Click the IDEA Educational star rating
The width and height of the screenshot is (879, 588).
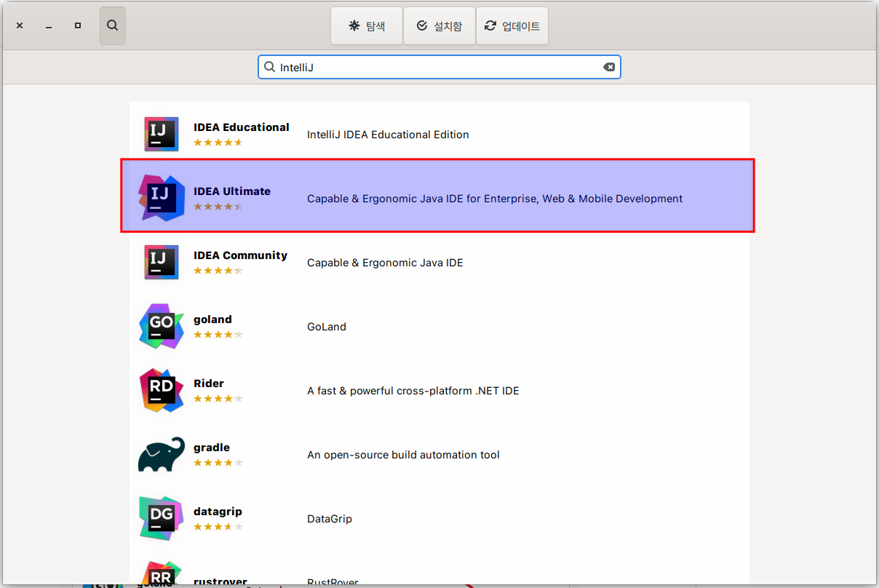coord(218,143)
